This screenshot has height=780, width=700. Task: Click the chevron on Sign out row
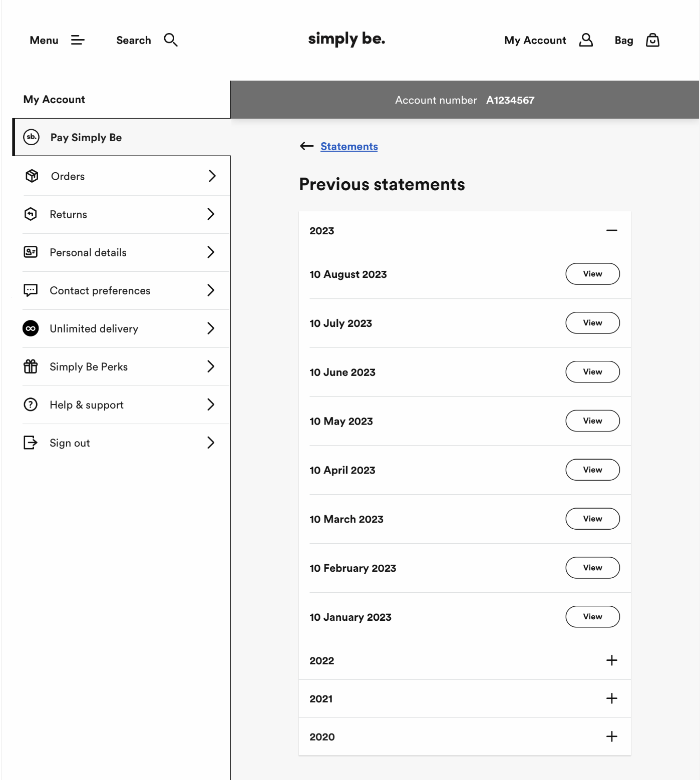click(211, 443)
